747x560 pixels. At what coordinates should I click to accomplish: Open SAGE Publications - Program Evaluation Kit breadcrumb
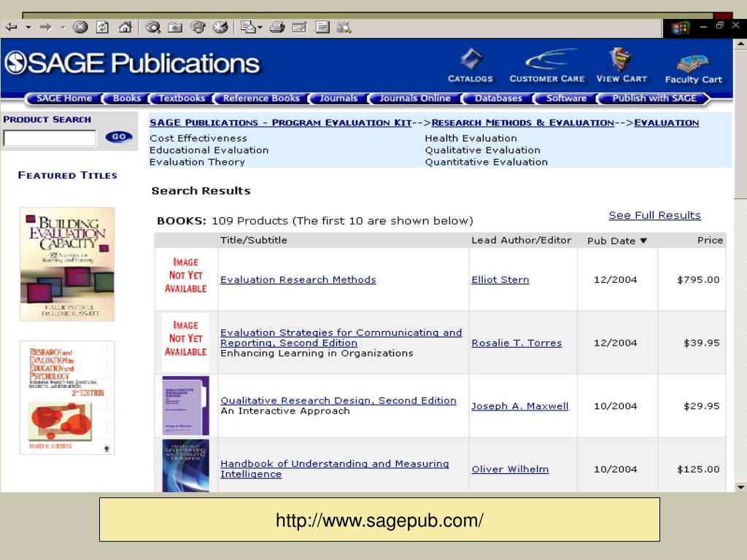[x=281, y=122]
